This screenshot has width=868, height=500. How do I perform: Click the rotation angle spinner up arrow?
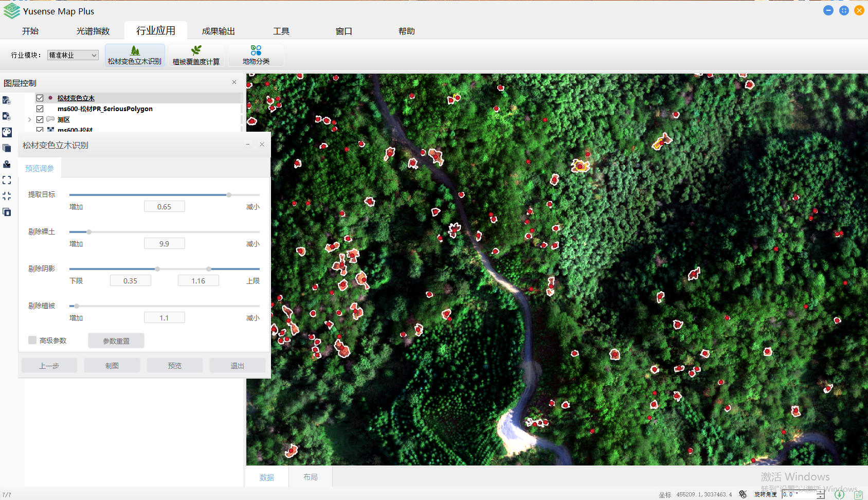pos(820,492)
